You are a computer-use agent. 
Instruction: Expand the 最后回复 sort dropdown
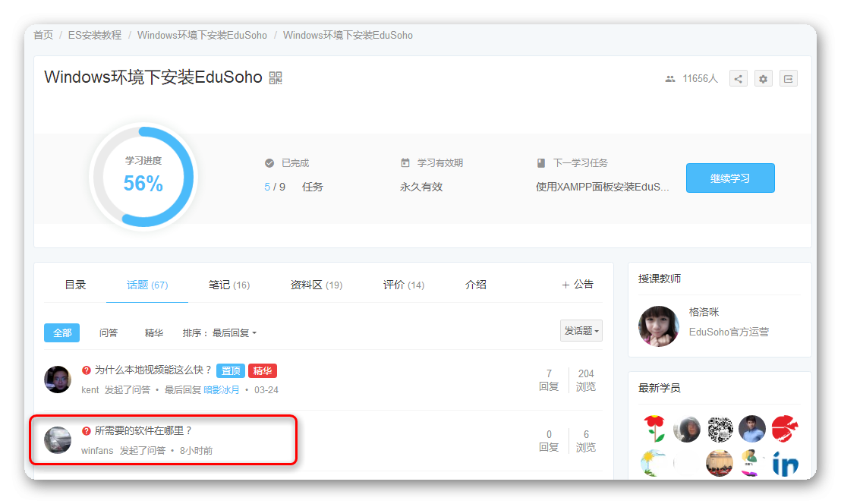[234, 332]
